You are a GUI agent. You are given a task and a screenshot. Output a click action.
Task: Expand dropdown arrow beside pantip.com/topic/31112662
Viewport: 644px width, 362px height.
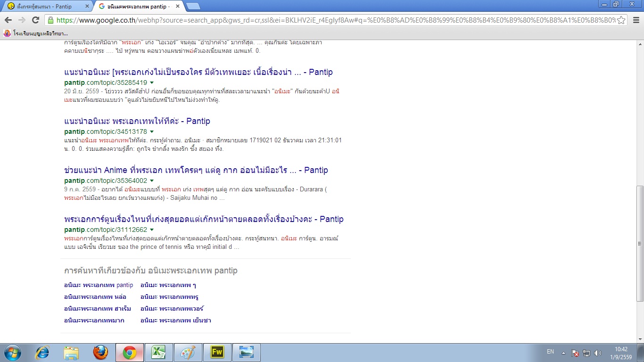tap(152, 230)
